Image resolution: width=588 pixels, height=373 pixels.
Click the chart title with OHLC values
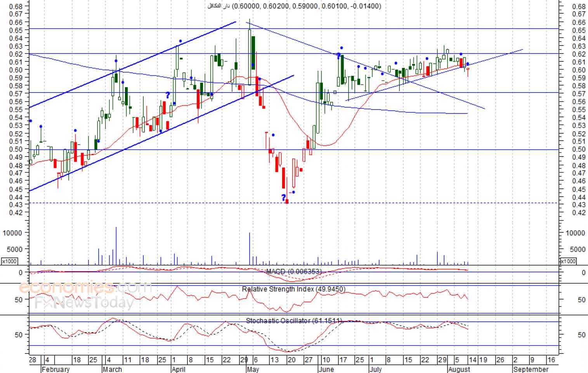pos(295,6)
